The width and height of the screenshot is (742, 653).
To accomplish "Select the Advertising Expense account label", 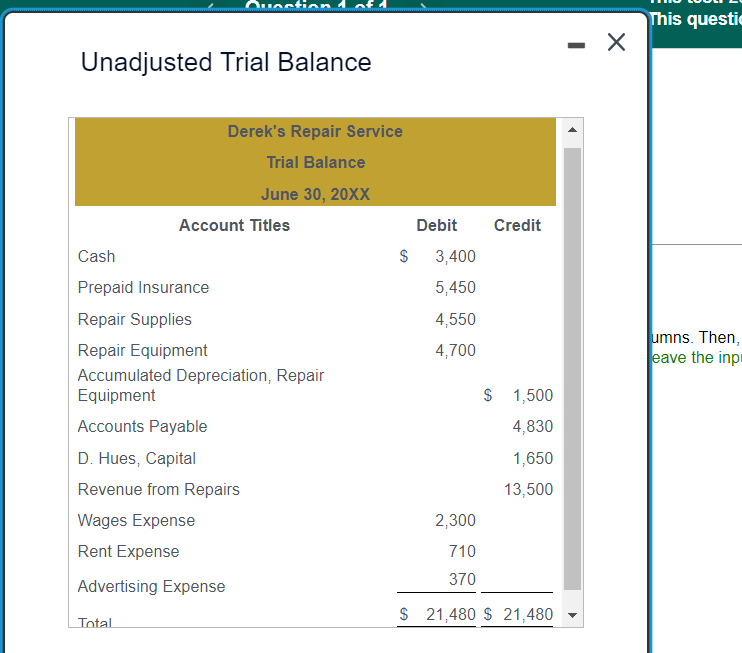I will [151, 587].
